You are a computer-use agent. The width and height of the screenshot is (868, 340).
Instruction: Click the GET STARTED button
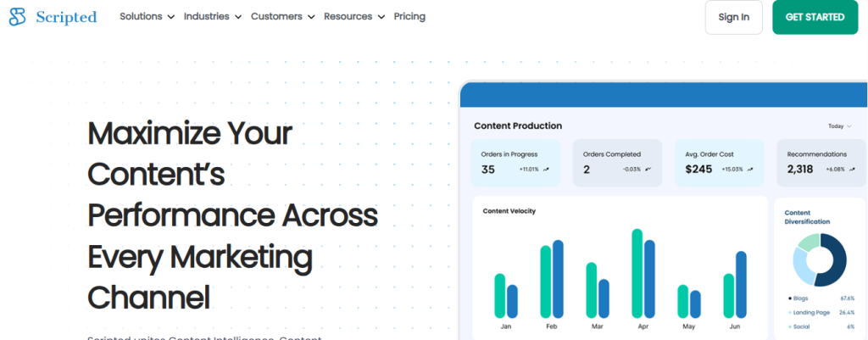coord(815,17)
